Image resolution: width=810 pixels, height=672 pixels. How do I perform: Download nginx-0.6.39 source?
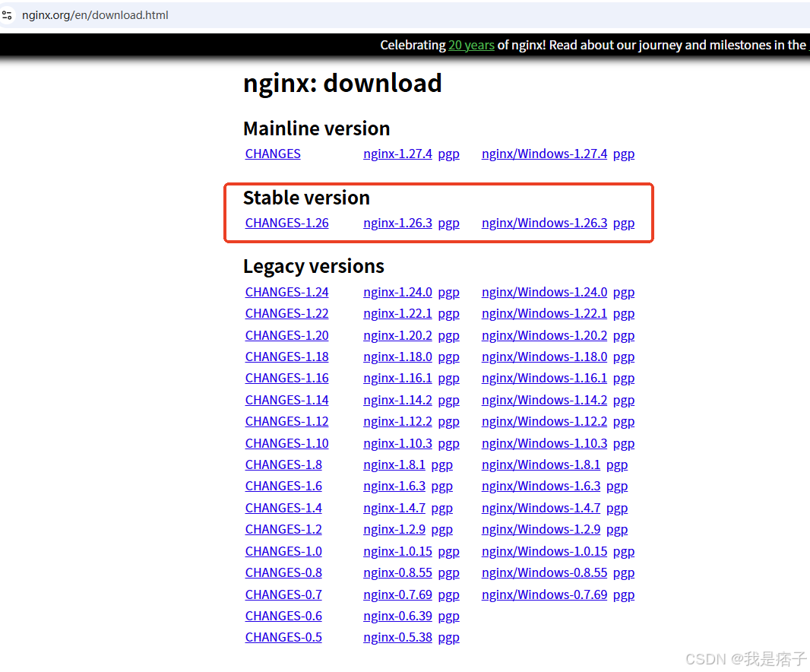click(397, 617)
